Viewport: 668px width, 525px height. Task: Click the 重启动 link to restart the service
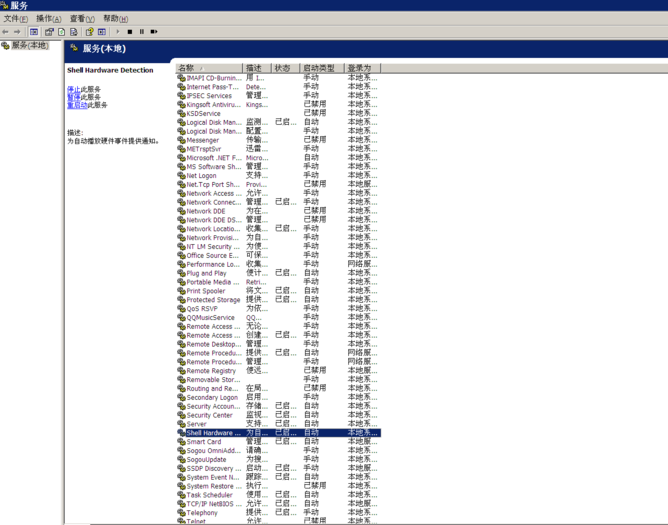coord(75,105)
